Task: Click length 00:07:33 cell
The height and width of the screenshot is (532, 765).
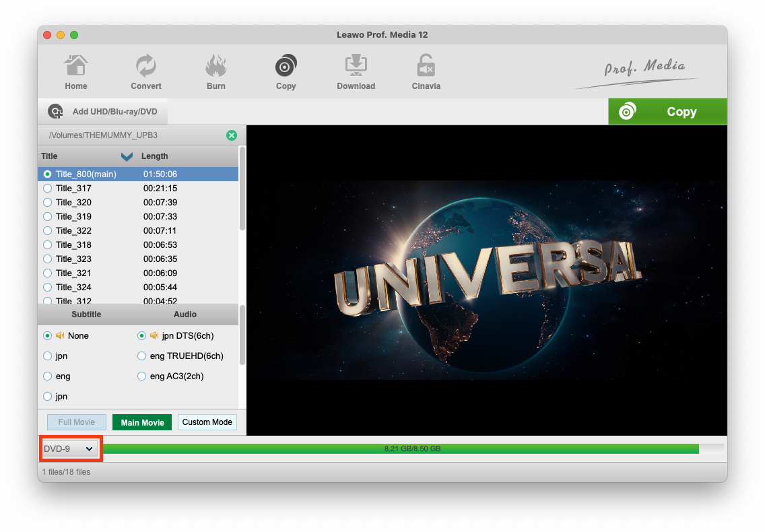Action: point(160,217)
